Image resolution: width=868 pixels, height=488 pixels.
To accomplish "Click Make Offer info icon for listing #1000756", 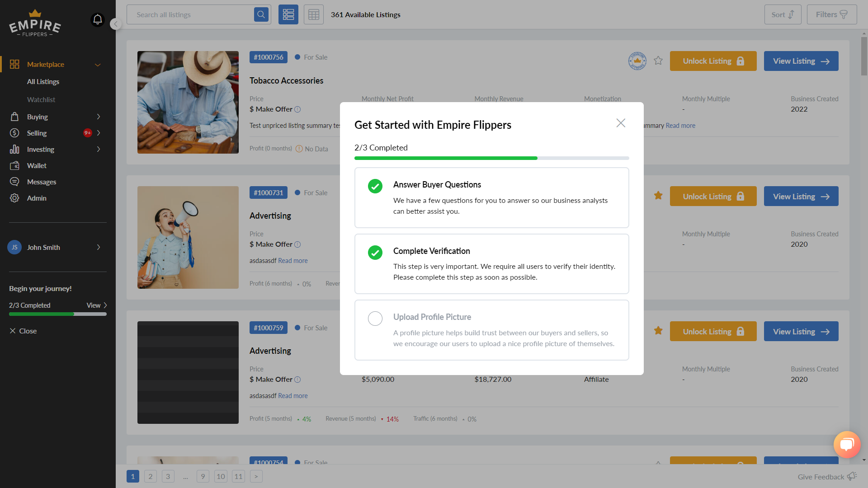I will (297, 109).
